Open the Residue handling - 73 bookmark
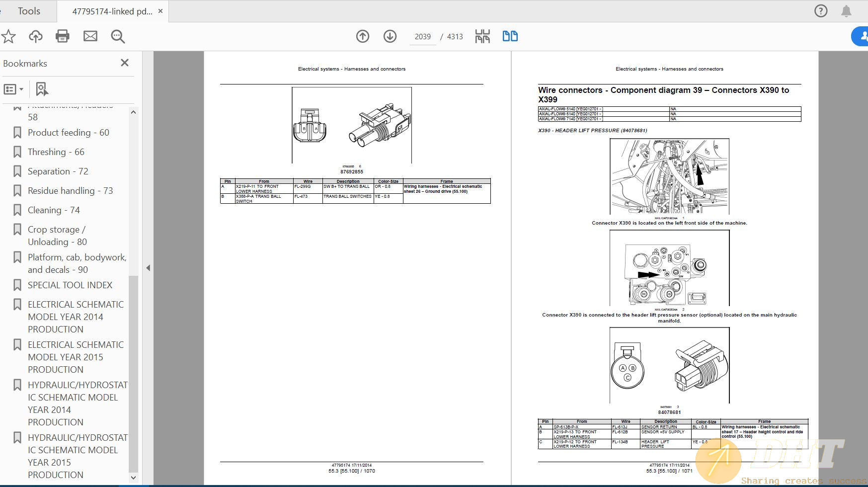The image size is (868, 487). tap(71, 191)
